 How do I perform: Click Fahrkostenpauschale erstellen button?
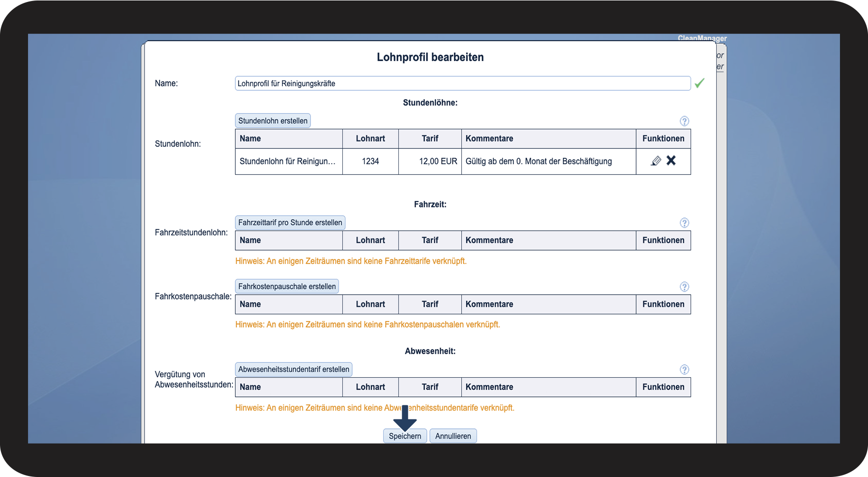pos(287,286)
